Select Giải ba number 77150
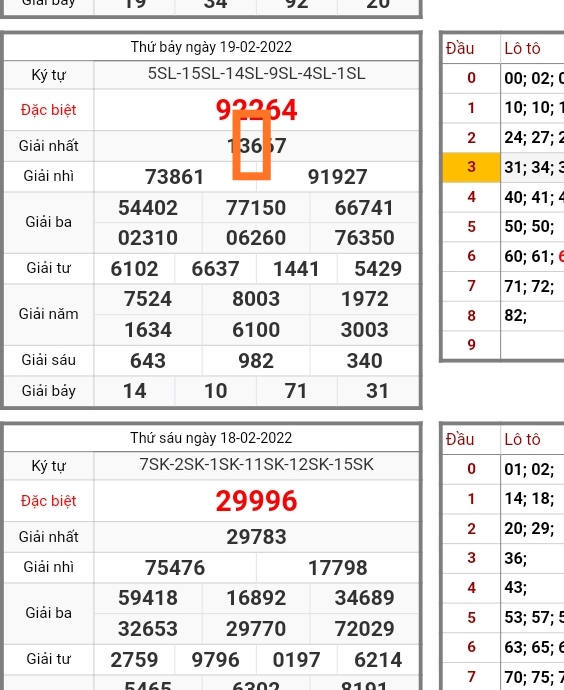Image resolution: width=564 pixels, height=690 pixels. click(256, 208)
